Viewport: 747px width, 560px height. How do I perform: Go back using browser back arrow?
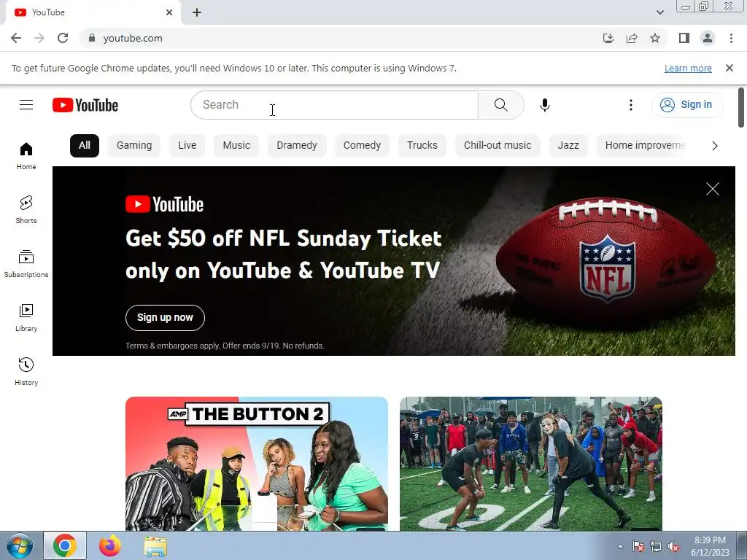tap(16, 38)
